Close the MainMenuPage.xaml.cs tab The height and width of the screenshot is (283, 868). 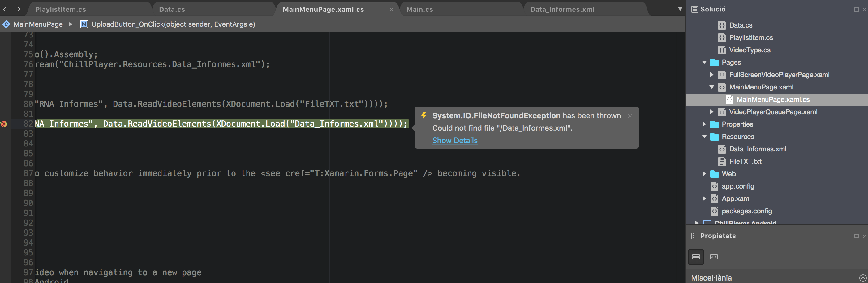(x=392, y=10)
